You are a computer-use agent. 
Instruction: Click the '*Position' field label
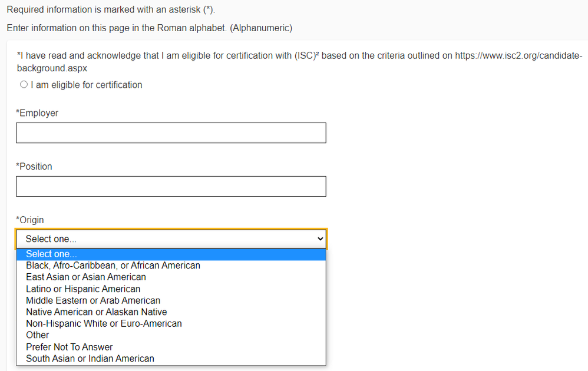tap(34, 167)
